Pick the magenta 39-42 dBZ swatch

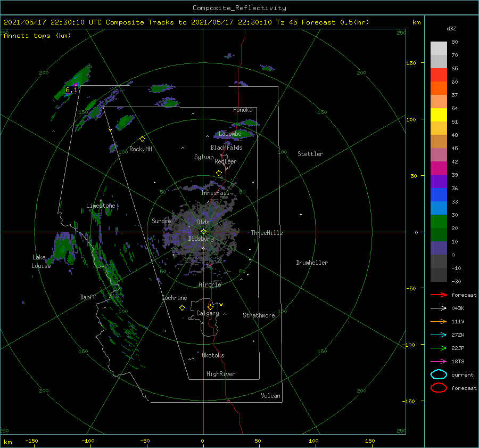pyautogui.click(x=439, y=168)
